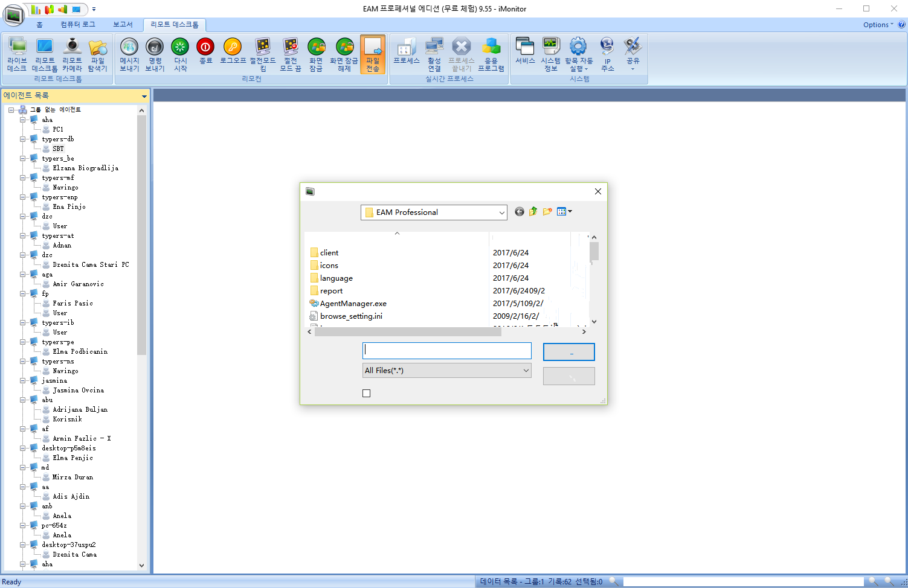Switch to the 보고서 tab

[123, 25]
